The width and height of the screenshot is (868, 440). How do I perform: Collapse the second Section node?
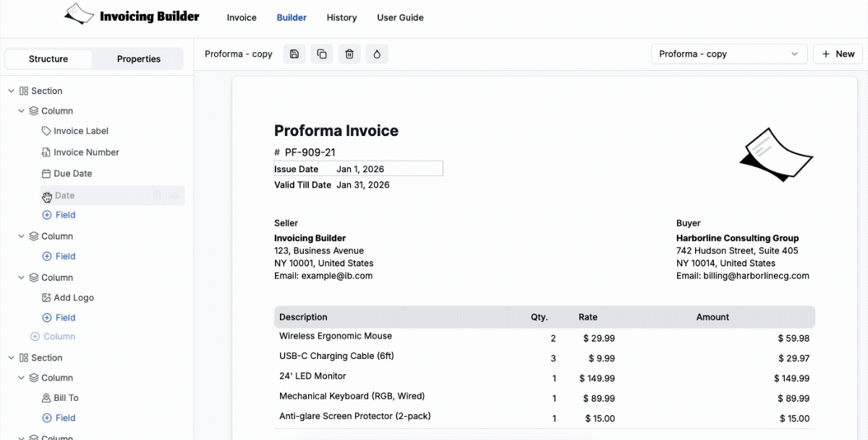(12, 358)
